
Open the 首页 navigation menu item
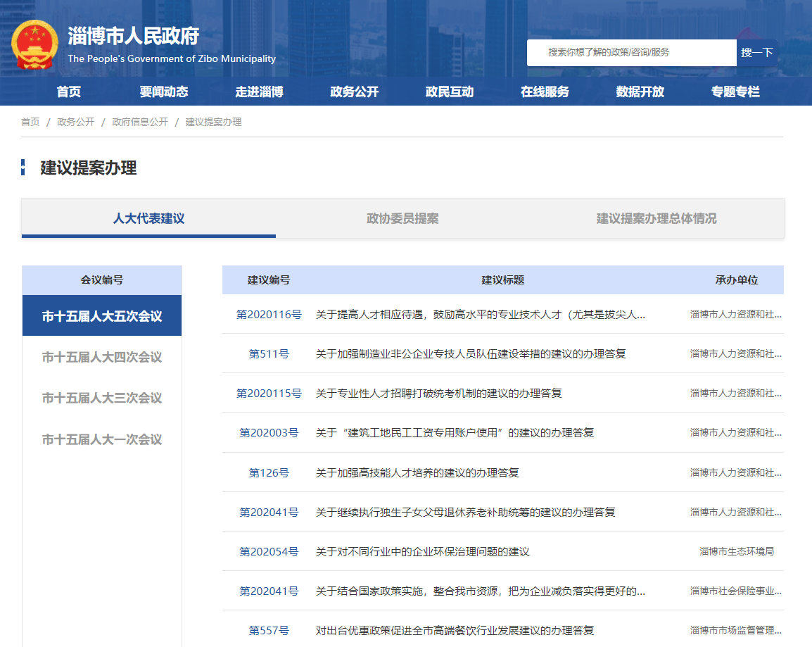tap(69, 92)
